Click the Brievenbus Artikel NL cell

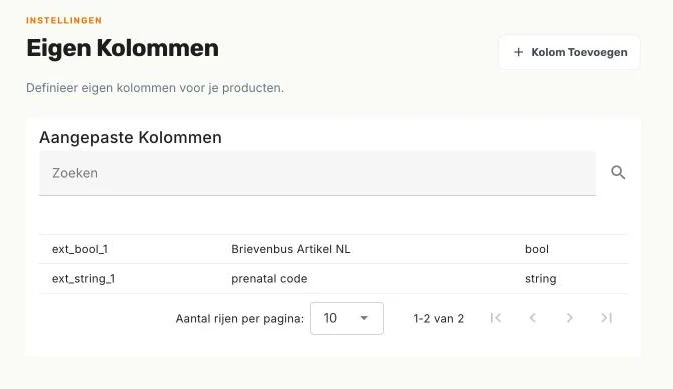291,249
